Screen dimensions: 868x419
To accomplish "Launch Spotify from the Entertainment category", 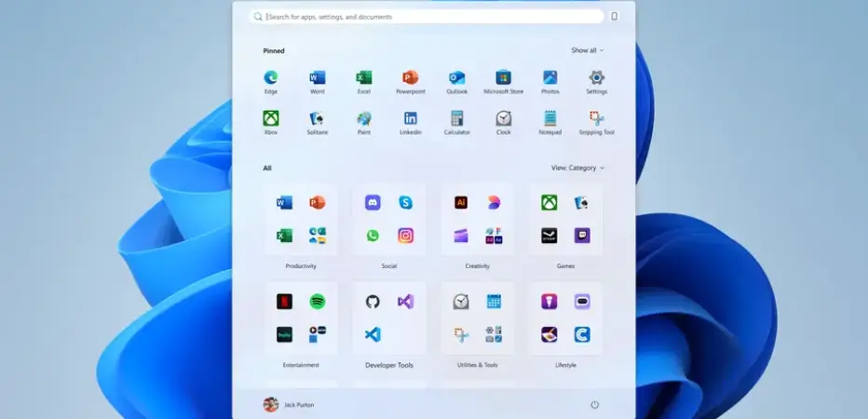I will click(x=318, y=302).
